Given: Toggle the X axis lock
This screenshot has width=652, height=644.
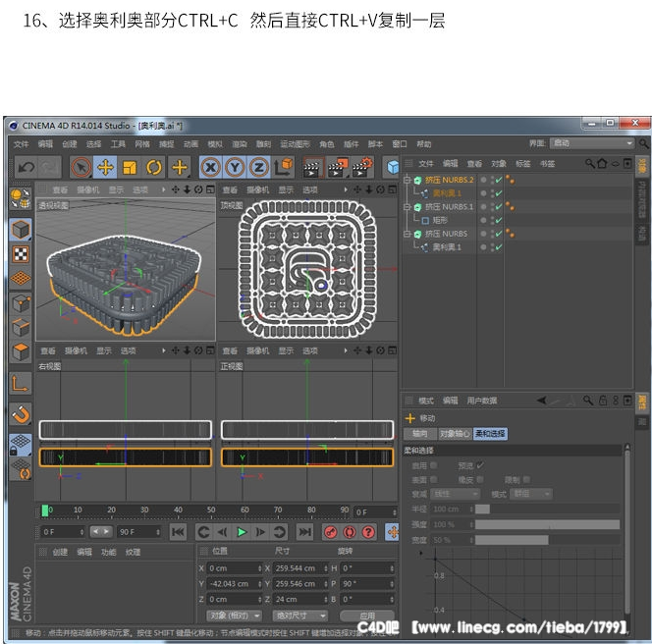Looking at the screenshot, I should tap(211, 167).
